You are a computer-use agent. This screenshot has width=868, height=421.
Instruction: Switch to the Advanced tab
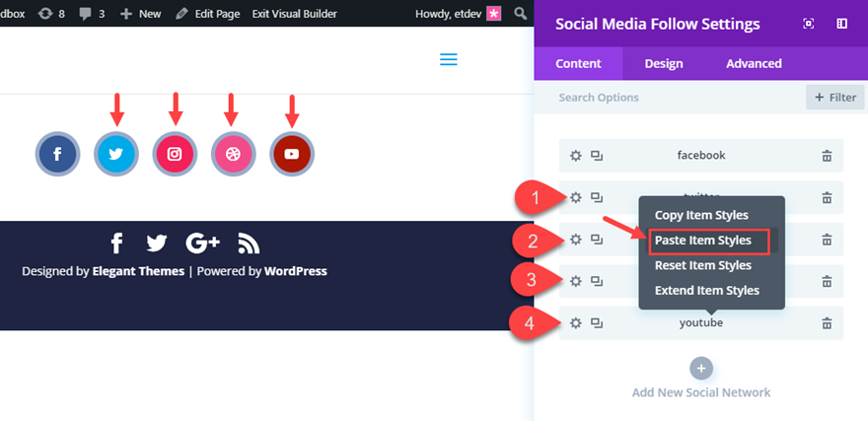click(x=754, y=64)
